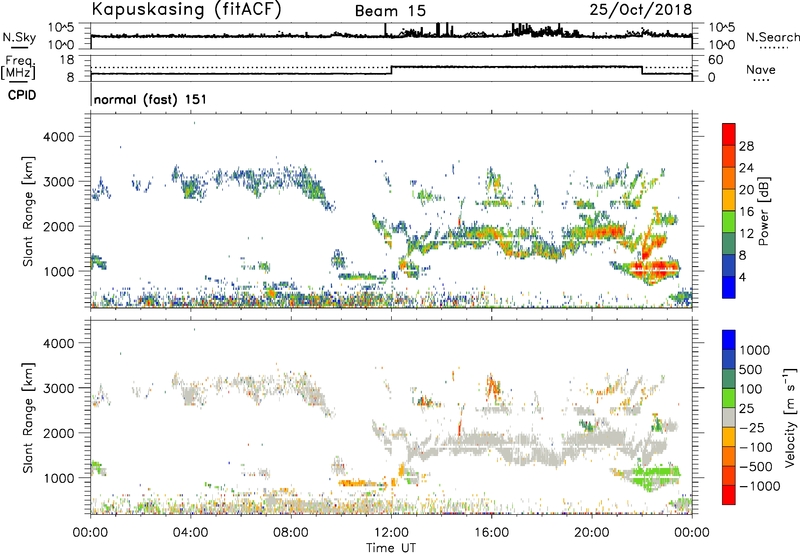
Task: Click the 'N.Search' legend label
Action: (x=772, y=37)
